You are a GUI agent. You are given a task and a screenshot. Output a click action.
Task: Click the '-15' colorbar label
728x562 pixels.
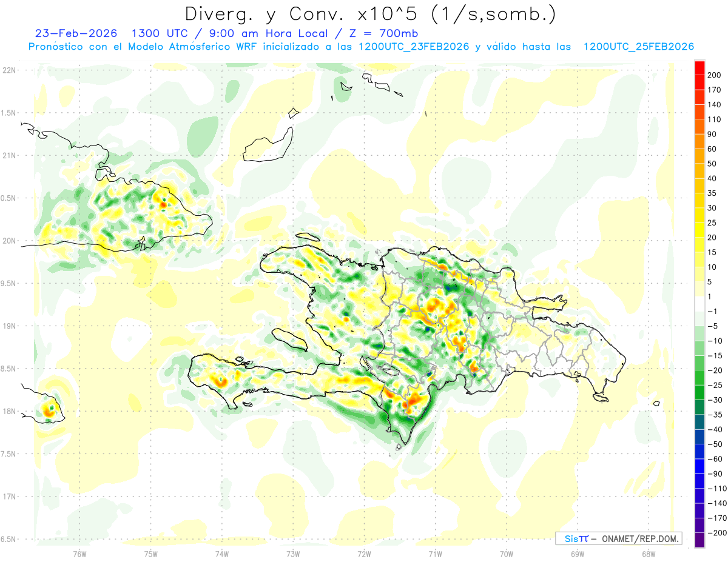pyautogui.click(x=716, y=356)
